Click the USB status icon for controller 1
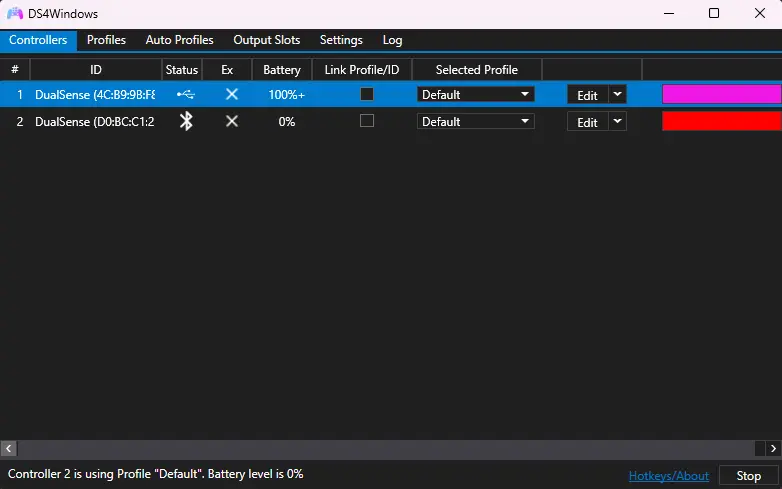Viewport: 782px width, 489px height. (186, 94)
